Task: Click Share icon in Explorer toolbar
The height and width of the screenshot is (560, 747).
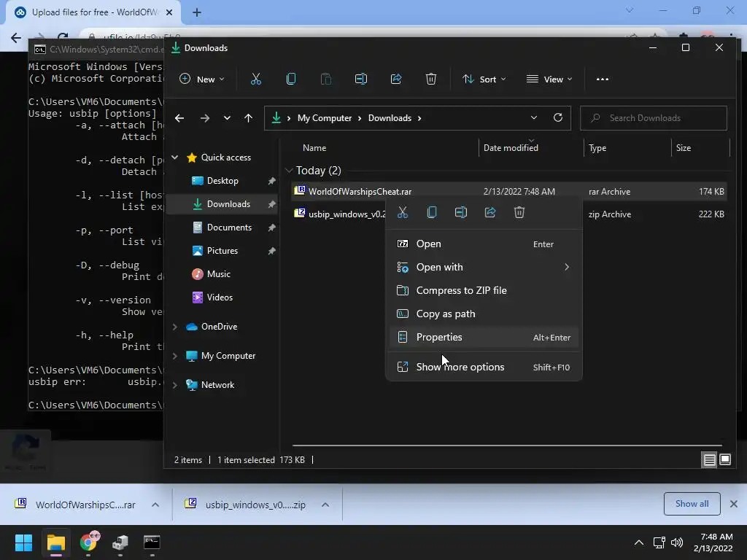Action: 396,79
